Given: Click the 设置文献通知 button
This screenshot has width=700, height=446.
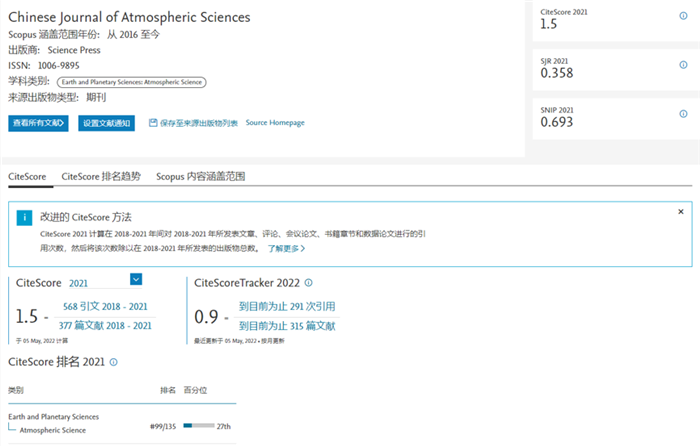Looking at the screenshot, I should [106, 123].
